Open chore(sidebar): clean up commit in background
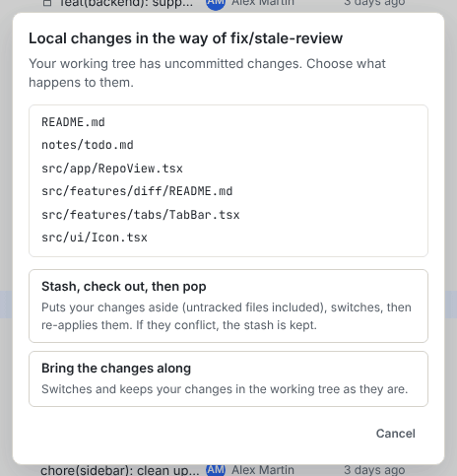The width and height of the screenshot is (457, 476). [120, 470]
